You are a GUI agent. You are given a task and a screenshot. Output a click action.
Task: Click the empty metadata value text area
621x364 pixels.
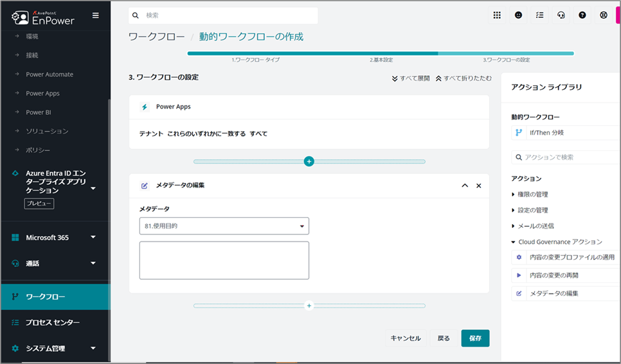pos(224,261)
